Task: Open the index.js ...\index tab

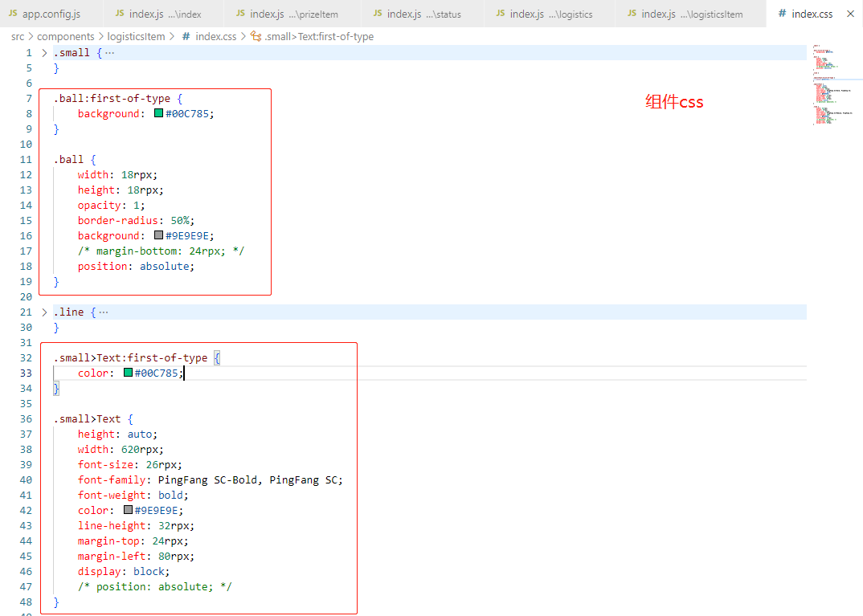Action: tap(163, 14)
